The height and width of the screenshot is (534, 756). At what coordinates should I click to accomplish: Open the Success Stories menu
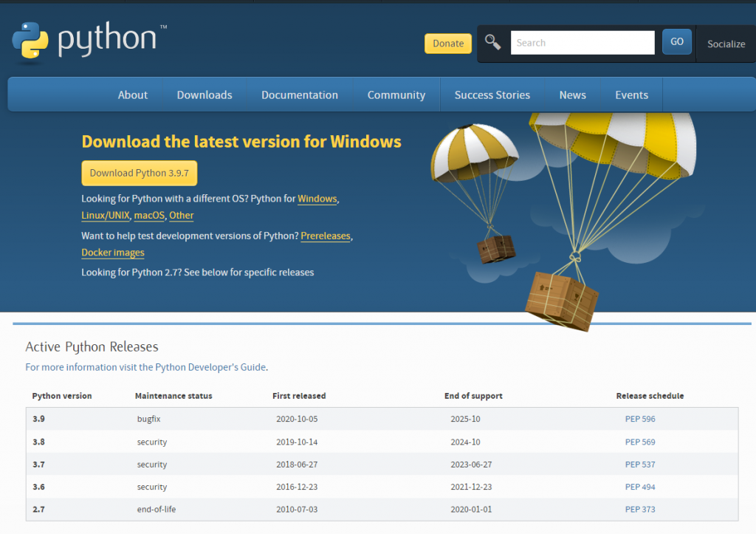[492, 95]
